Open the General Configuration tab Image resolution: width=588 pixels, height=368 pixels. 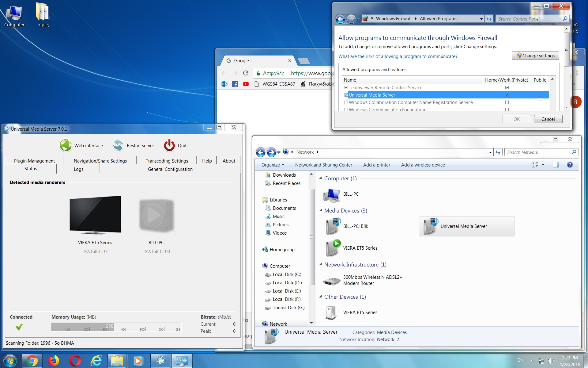tap(170, 169)
